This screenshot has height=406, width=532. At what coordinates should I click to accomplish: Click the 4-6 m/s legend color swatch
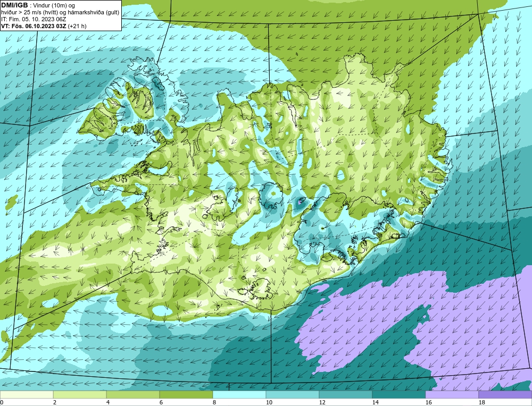(x=133, y=395)
